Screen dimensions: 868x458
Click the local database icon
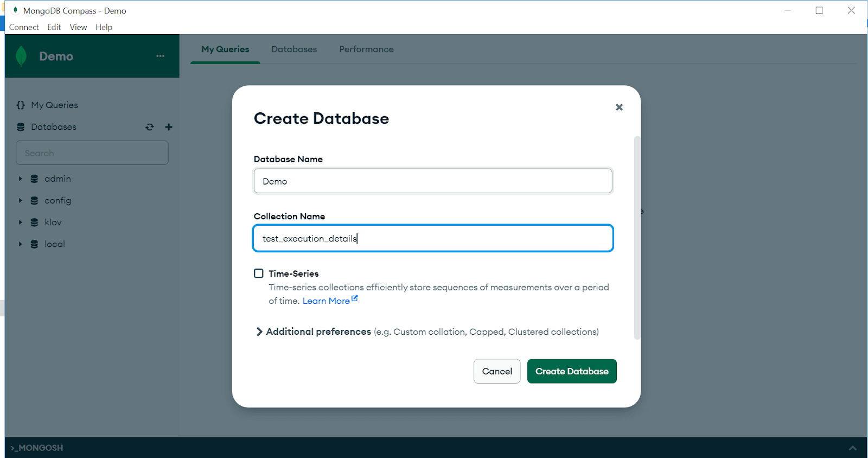(x=34, y=244)
